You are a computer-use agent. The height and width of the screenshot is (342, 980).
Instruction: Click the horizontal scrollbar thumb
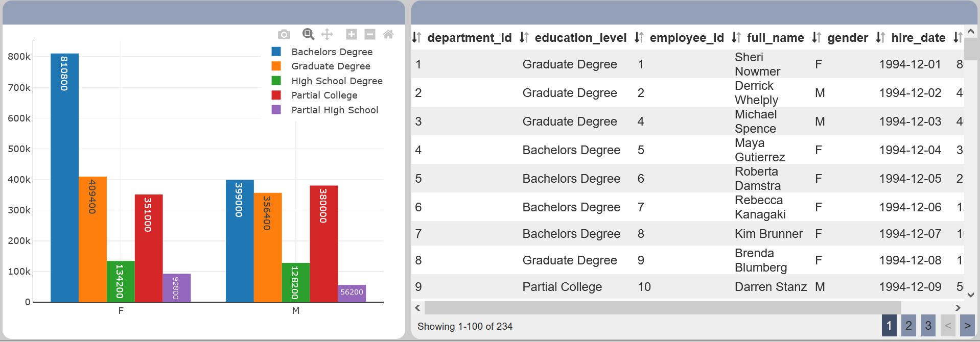[663, 307]
